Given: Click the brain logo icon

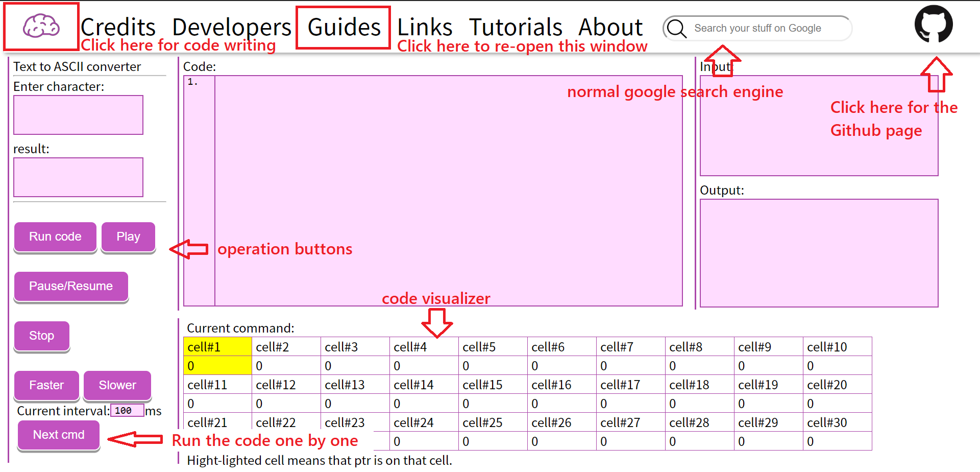Looking at the screenshot, I should coord(41,26).
